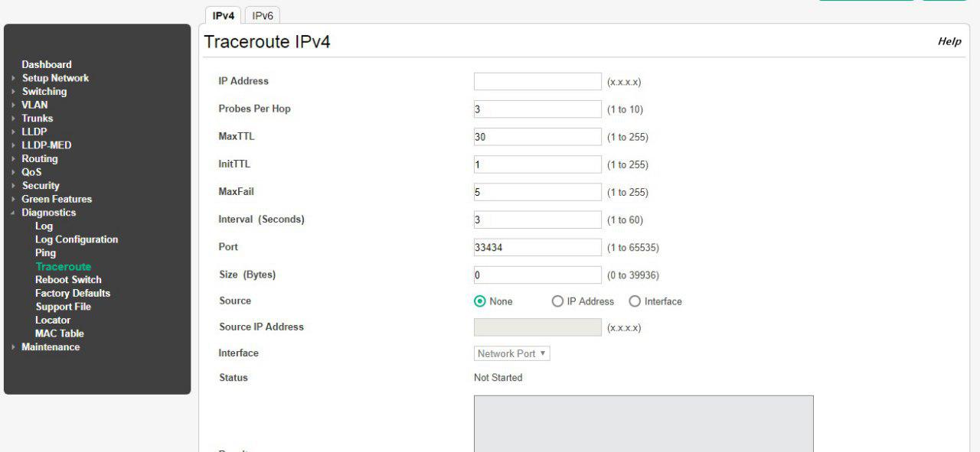Open the Locator page
Image resolution: width=980 pixels, height=452 pixels.
tap(53, 320)
